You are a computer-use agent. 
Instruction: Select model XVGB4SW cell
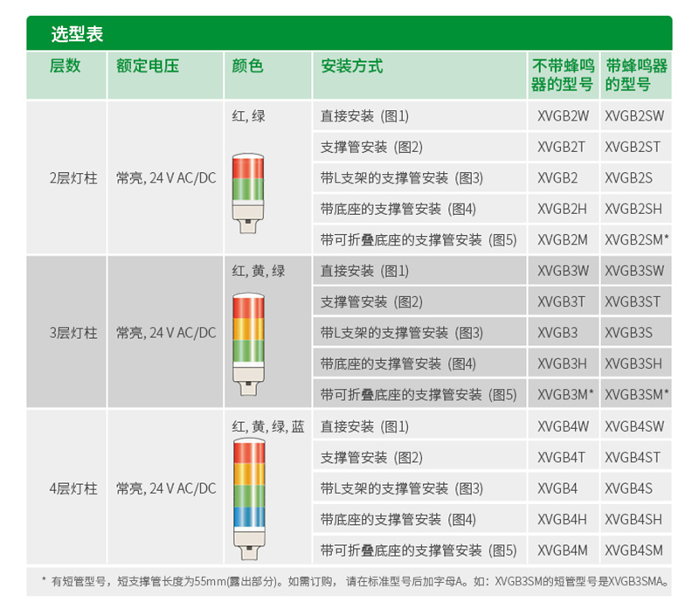(x=634, y=426)
